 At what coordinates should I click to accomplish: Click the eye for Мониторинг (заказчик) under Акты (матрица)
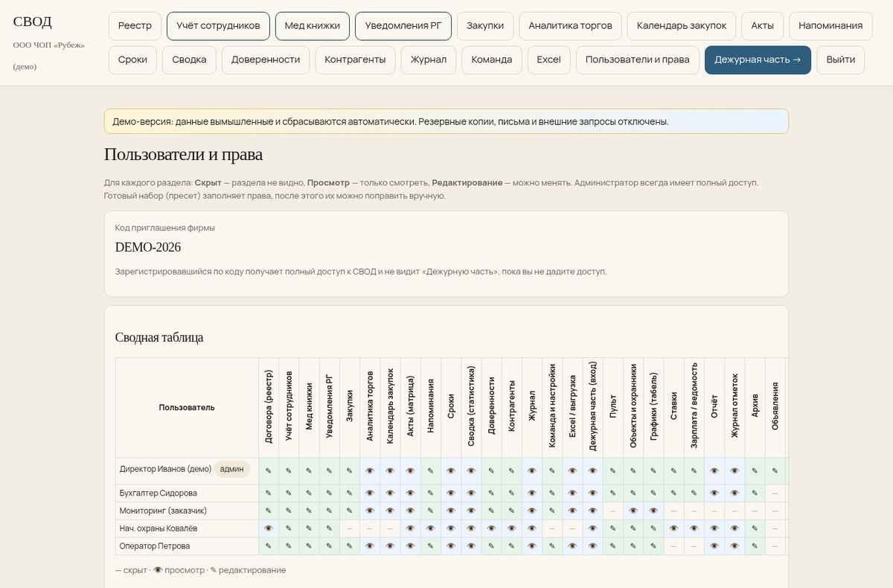410,511
